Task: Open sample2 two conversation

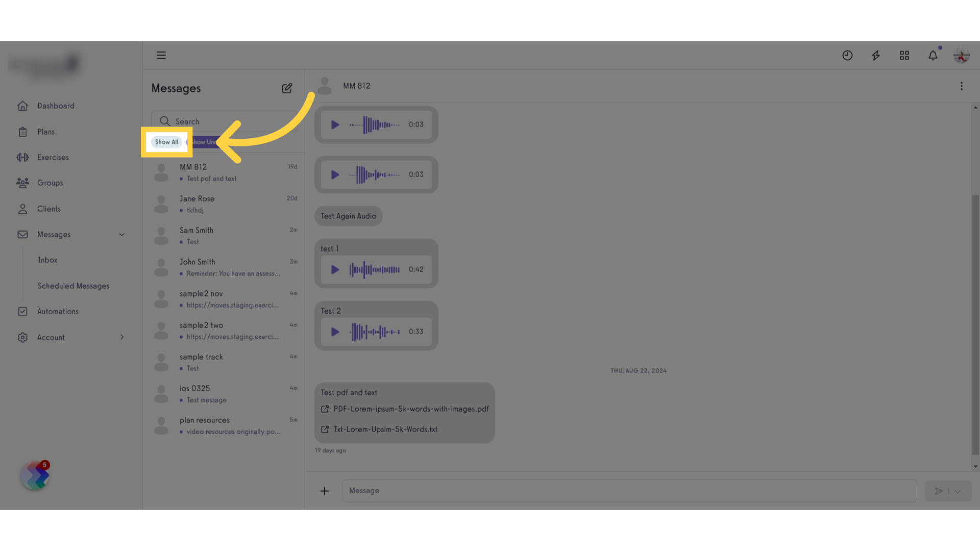Action: point(225,331)
